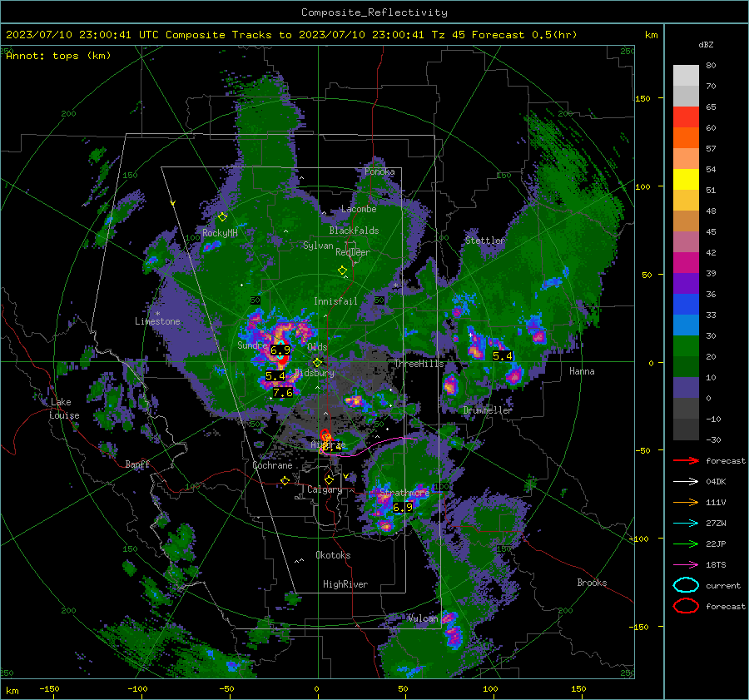This screenshot has height=700, width=749.
Task: Click the Hanna city label
Action: [582, 371]
